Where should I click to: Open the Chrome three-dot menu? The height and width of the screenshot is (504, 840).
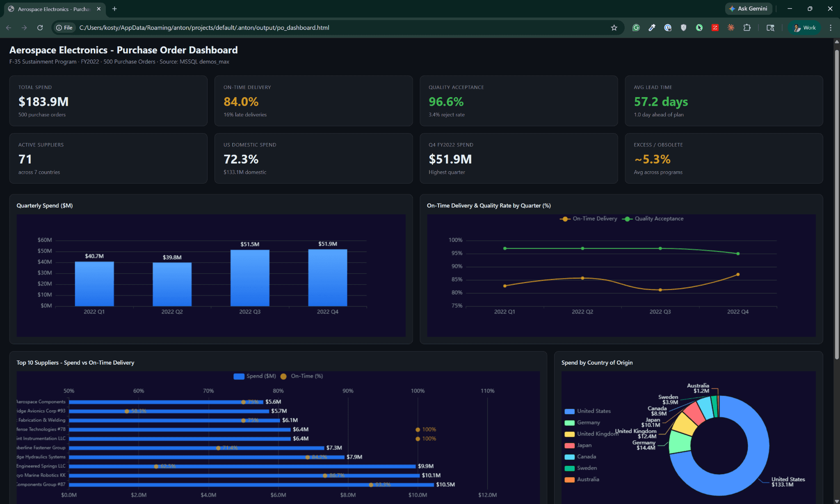pos(831,27)
